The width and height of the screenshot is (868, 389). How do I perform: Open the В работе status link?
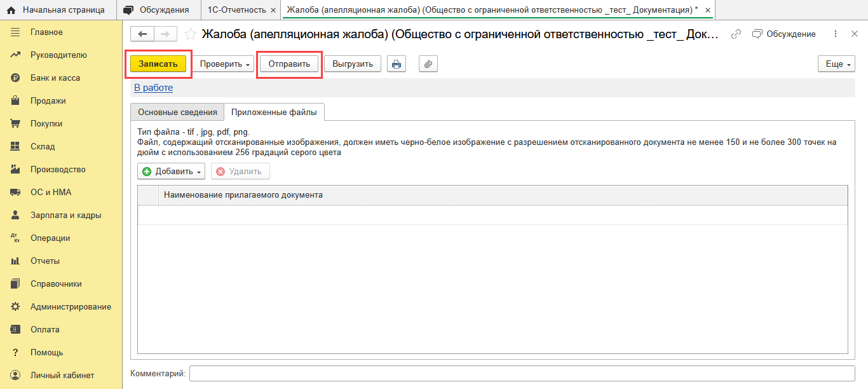(153, 88)
